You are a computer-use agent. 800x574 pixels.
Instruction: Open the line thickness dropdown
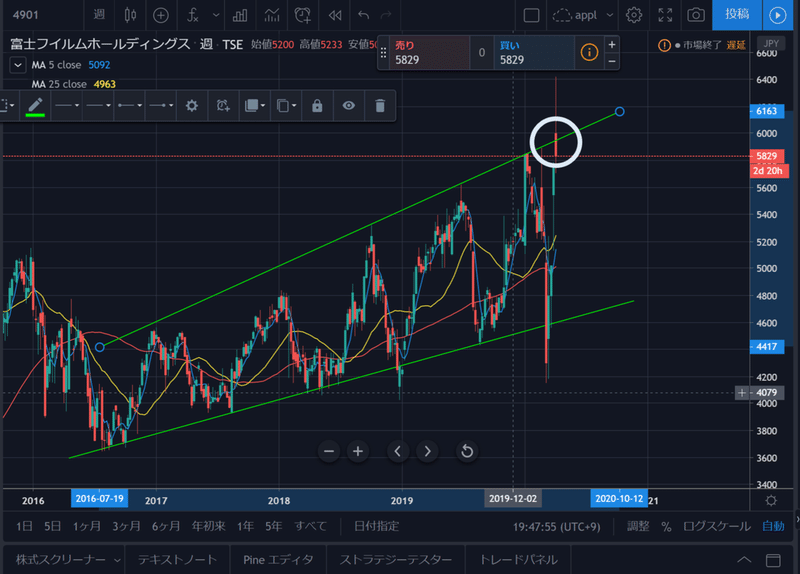point(67,106)
